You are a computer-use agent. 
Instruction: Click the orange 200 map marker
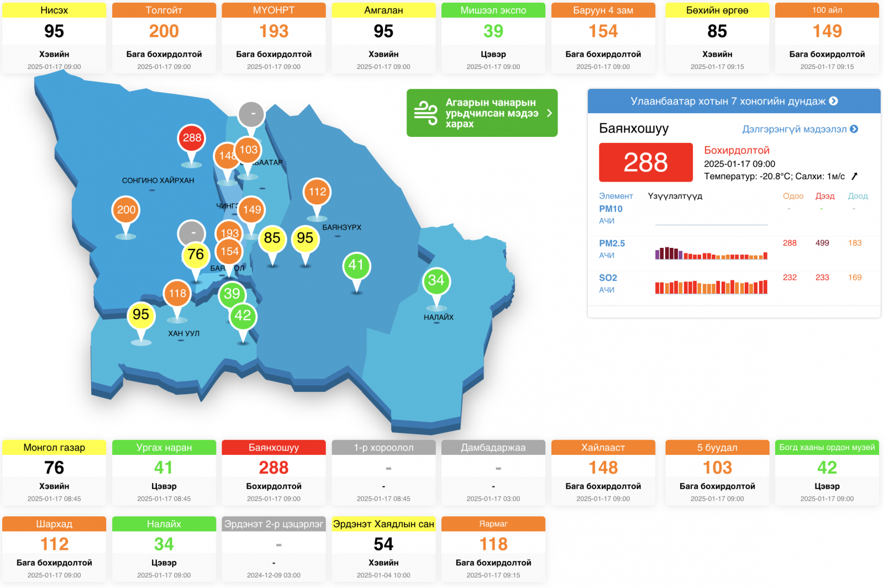coord(126,210)
